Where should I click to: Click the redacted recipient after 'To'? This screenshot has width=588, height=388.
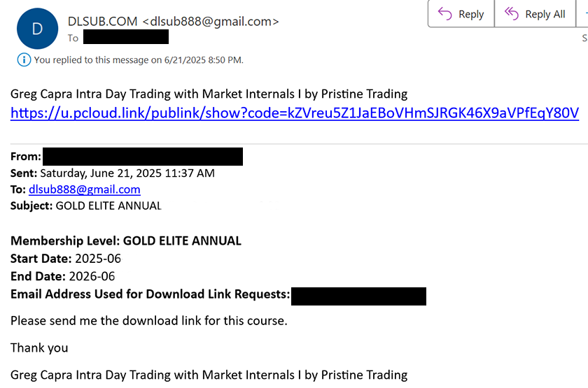click(x=125, y=38)
